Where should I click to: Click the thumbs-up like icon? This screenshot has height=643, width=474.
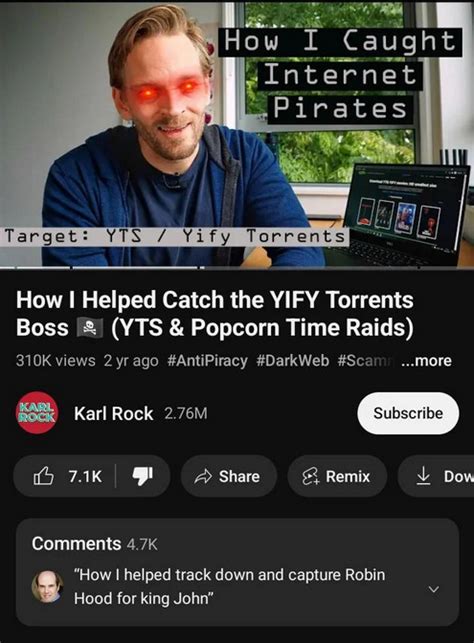43,476
